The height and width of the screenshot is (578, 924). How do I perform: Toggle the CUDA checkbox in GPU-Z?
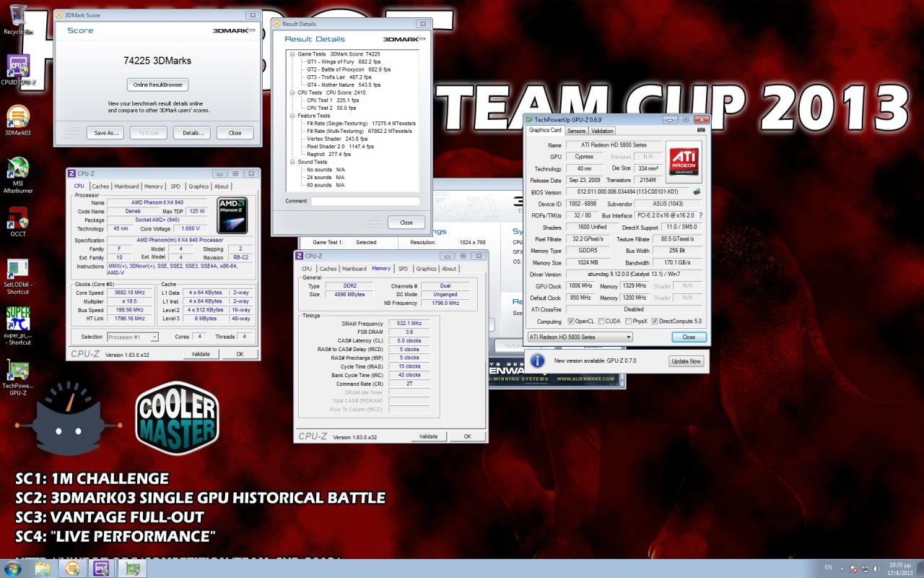pyautogui.click(x=601, y=321)
